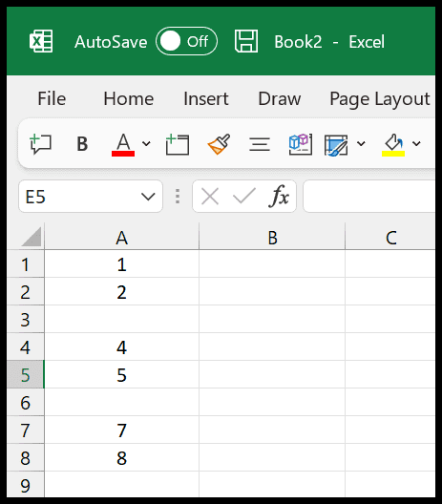Open the Page Layout tab
442x504 pixels.
(x=380, y=99)
